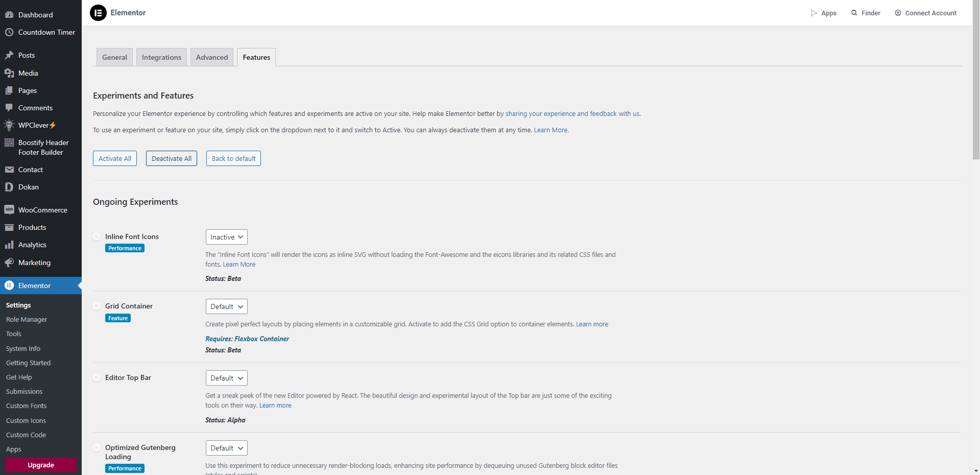The image size is (980, 475).
Task: Click the WooCommerce icon in sidebar
Action: [x=9, y=210]
